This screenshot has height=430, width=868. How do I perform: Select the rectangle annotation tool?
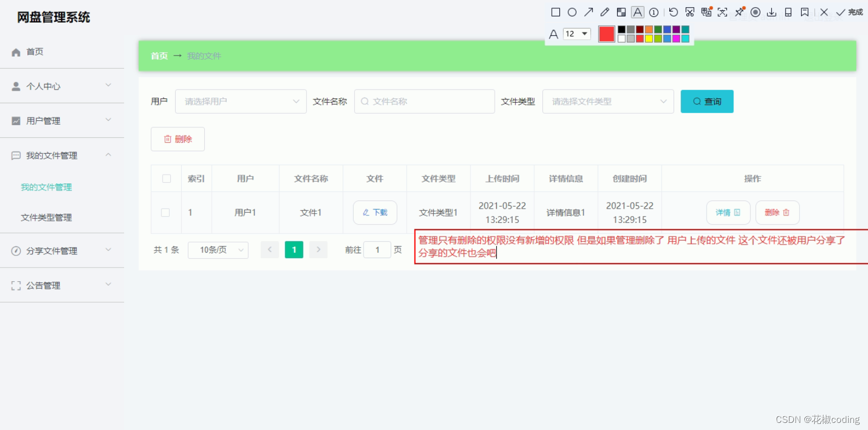click(556, 12)
